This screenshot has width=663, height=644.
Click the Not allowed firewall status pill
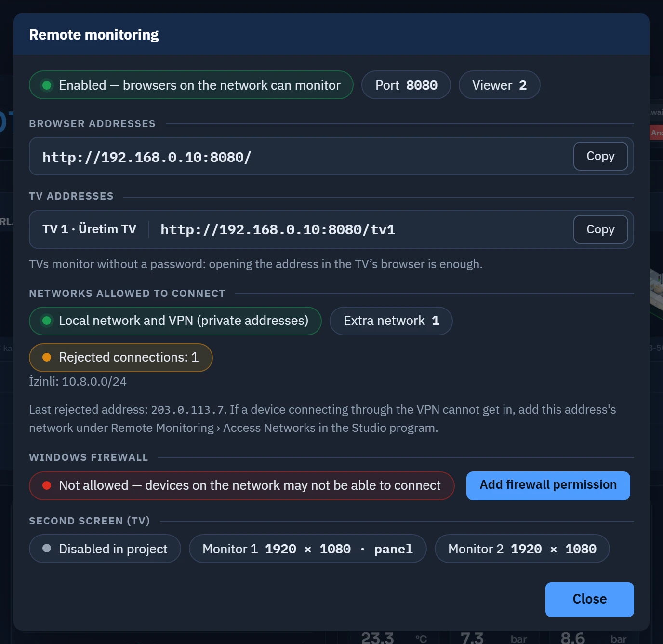click(x=242, y=486)
